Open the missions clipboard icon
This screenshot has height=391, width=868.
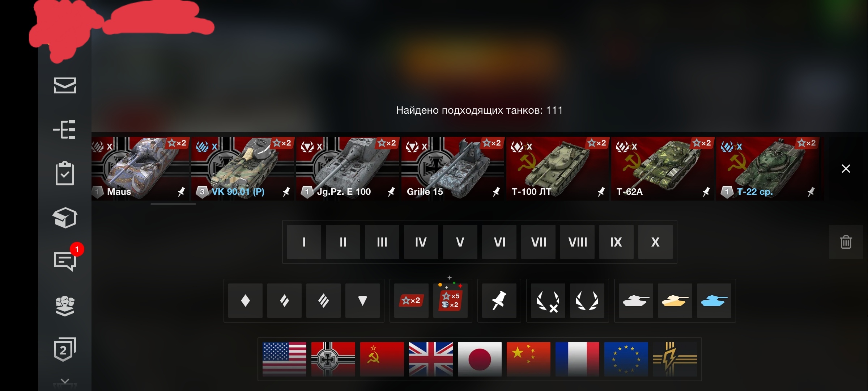[x=65, y=173]
